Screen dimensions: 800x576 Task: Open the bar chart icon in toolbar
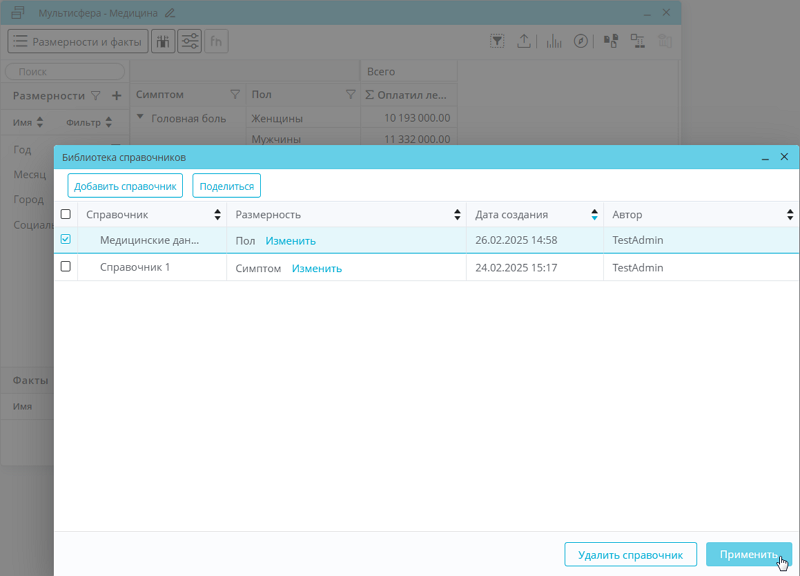(x=553, y=41)
